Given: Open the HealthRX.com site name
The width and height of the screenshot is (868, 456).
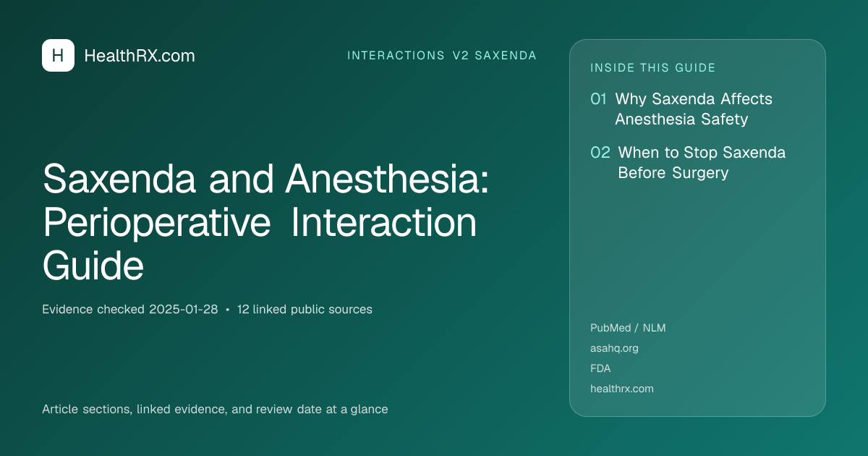Looking at the screenshot, I should [x=140, y=56].
